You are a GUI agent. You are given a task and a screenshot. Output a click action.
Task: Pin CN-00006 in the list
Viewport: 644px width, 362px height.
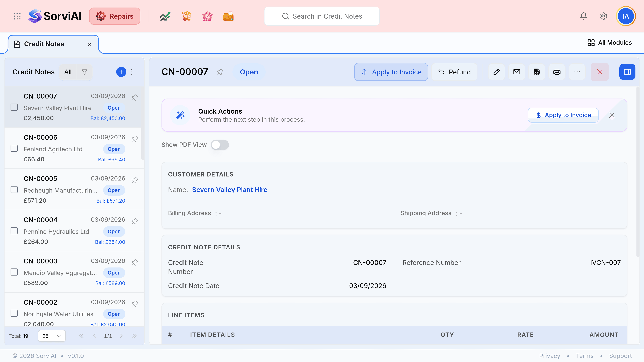pos(135,139)
